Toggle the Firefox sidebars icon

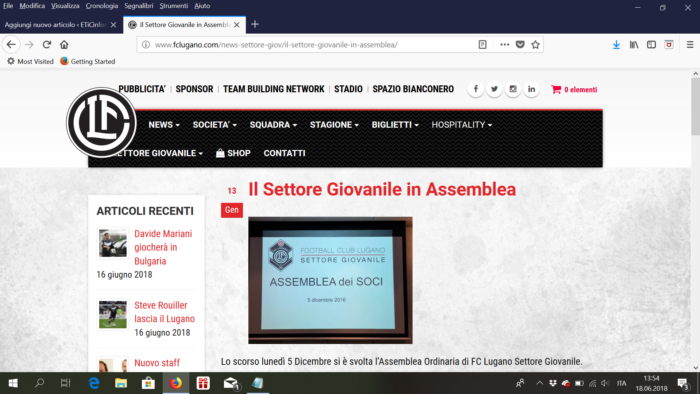[x=651, y=45]
